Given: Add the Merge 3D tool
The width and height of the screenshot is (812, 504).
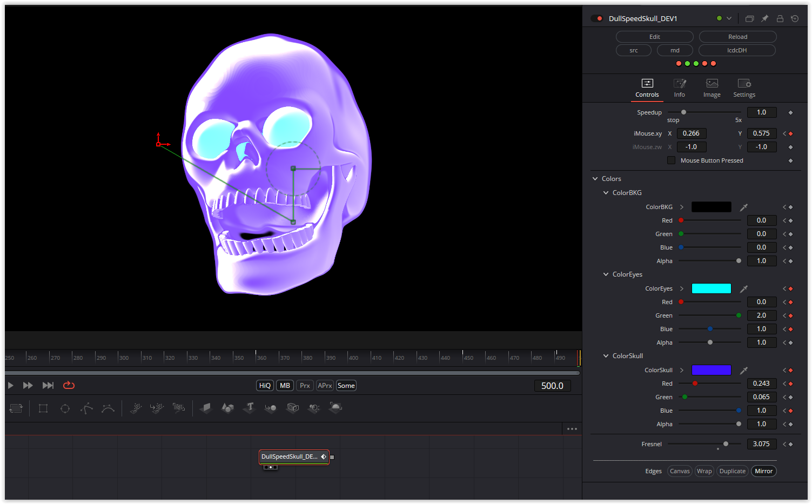Looking at the screenshot, I should (x=271, y=408).
